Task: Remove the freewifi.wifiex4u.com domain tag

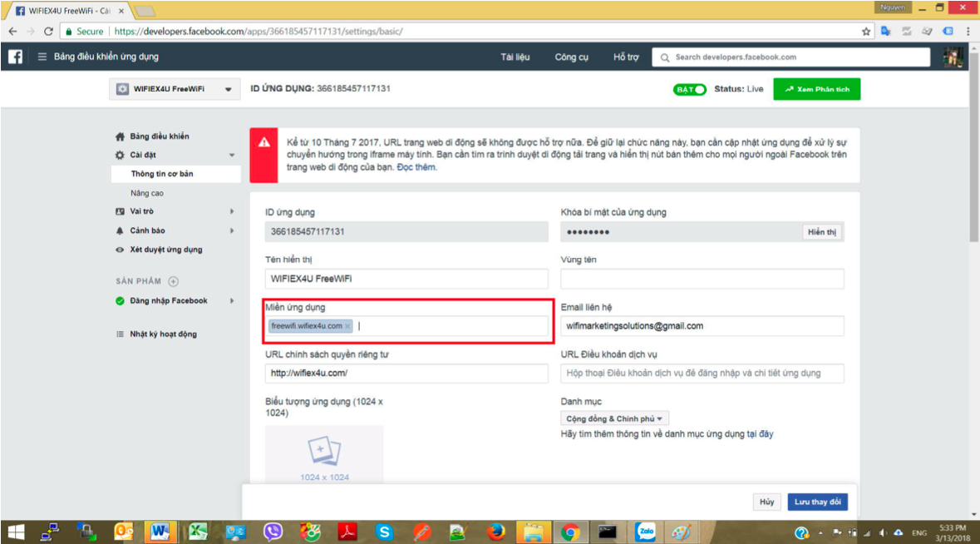Action: click(347, 326)
